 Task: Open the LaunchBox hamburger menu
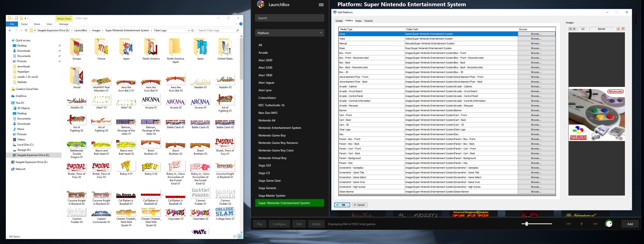(321, 5)
